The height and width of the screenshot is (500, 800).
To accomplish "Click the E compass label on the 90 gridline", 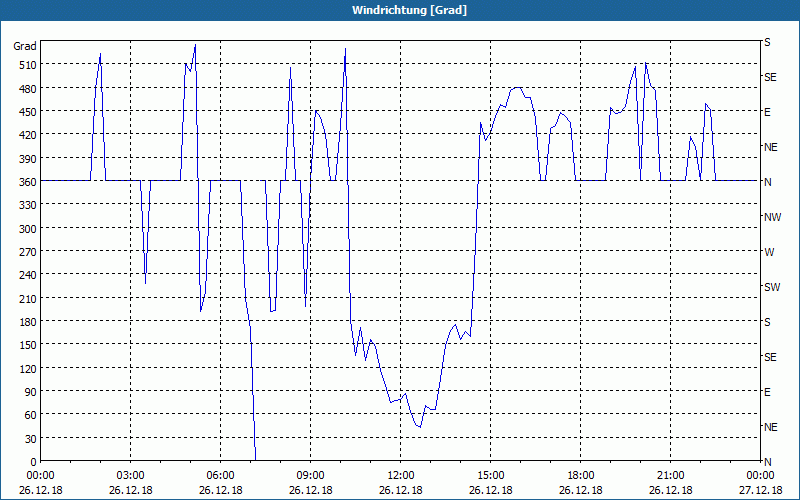I will click(767, 392).
